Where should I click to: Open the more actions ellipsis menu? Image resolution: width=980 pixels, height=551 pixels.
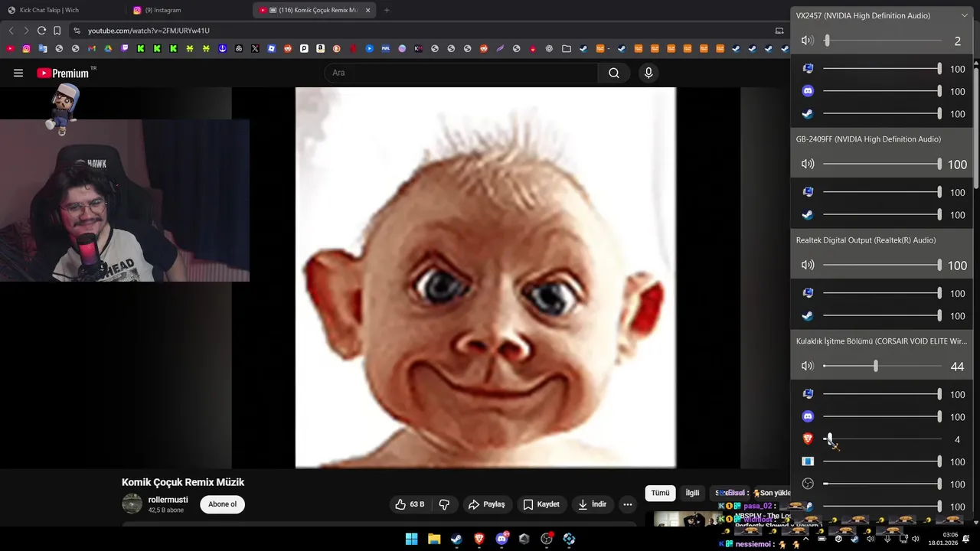(628, 504)
